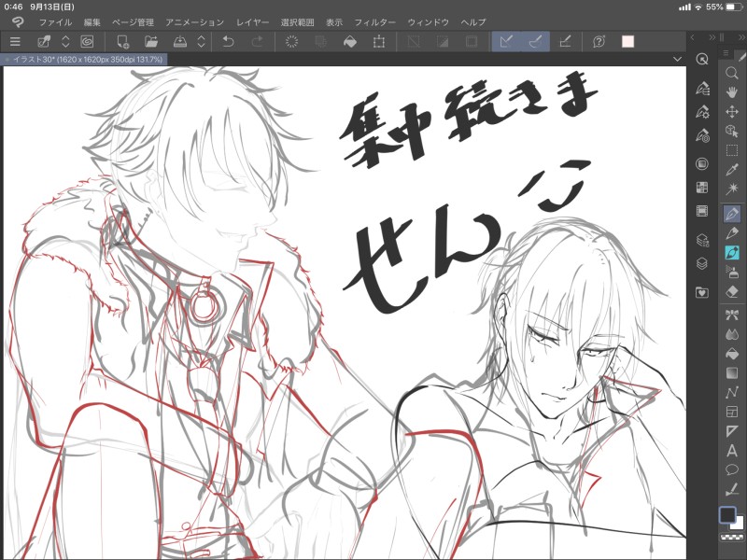747x560 pixels.
Task: Expand the stepper beside the save icon
Action: 201,41
